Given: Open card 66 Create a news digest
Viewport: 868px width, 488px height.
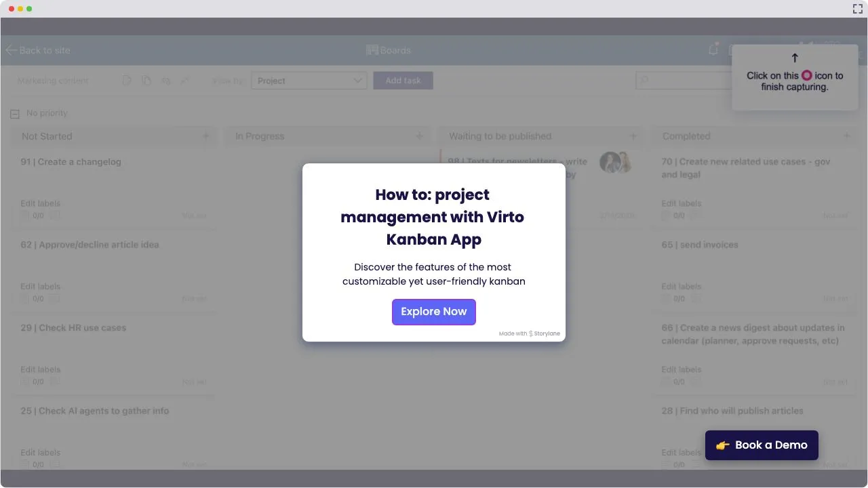Looking at the screenshot, I should 753,334.
